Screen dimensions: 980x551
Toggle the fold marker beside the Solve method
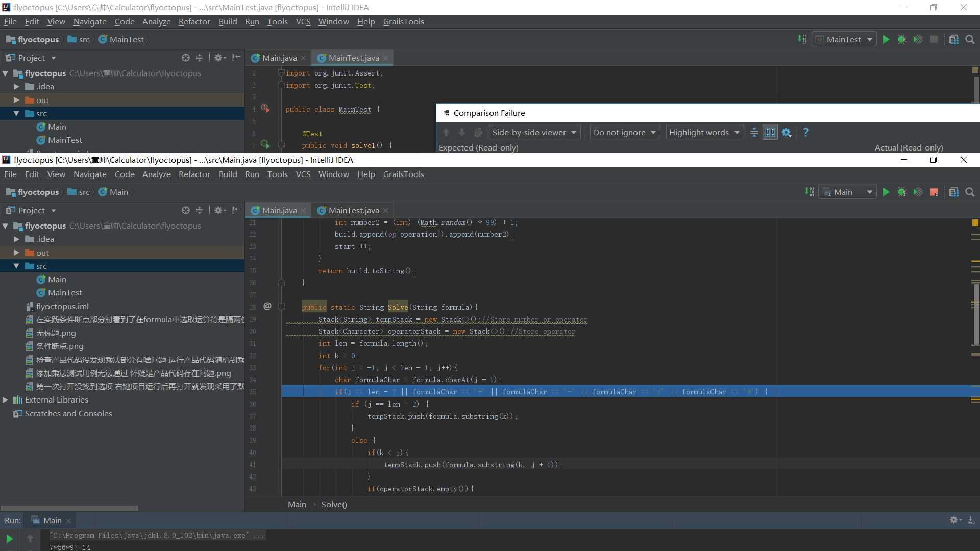281,307
